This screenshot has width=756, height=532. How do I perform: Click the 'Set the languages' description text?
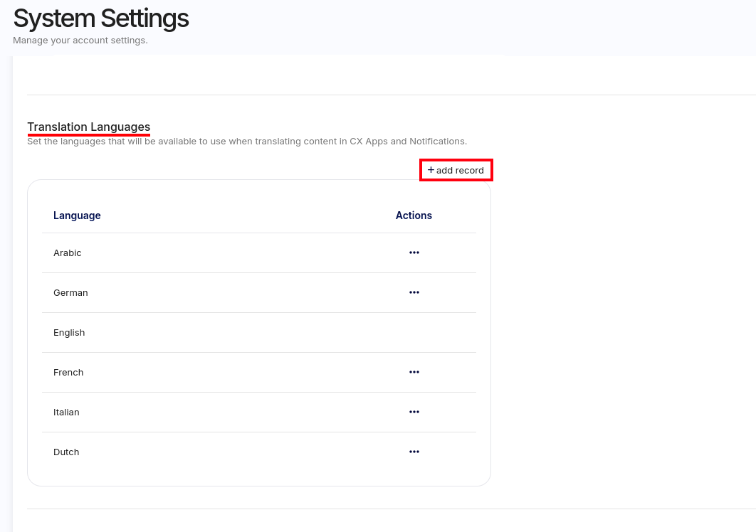click(x=247, y=142)
